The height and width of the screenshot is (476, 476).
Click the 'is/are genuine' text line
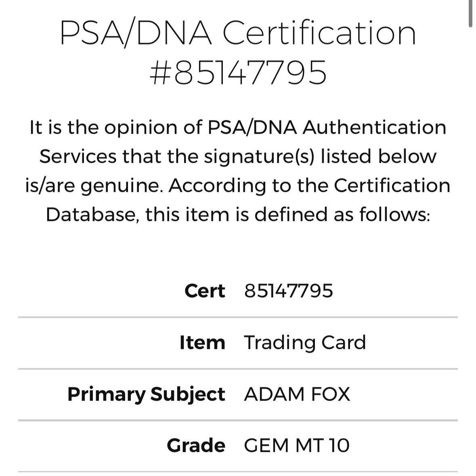[238, 185]
